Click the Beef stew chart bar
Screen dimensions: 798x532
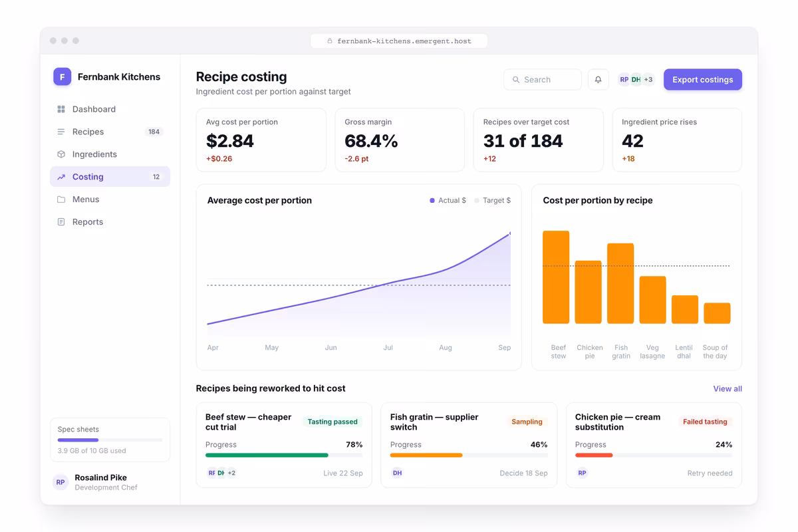[556, 277]
